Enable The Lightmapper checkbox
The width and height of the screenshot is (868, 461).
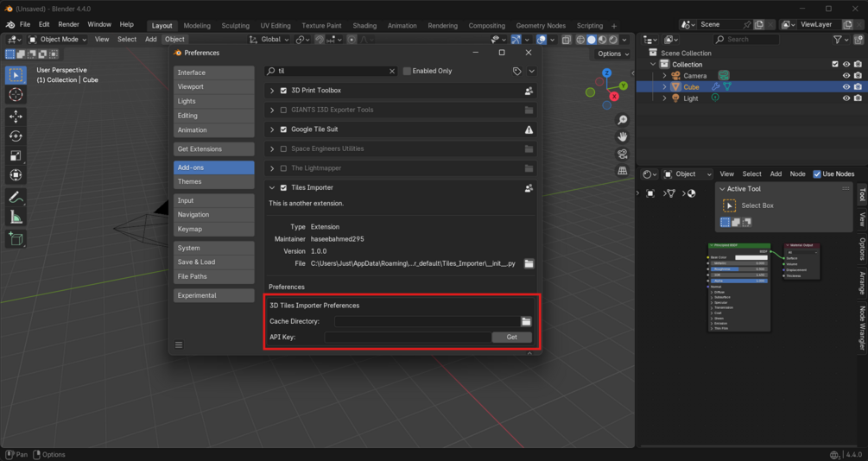[283, 168]
